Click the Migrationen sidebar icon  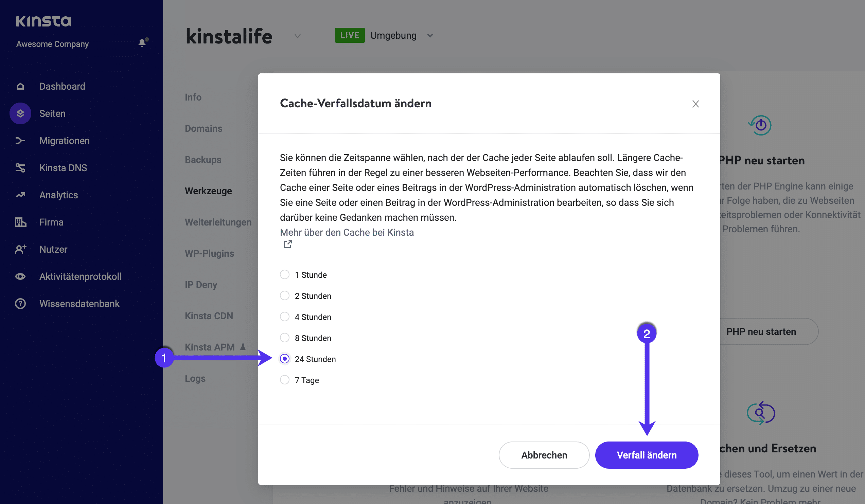(x=20, y=140)
